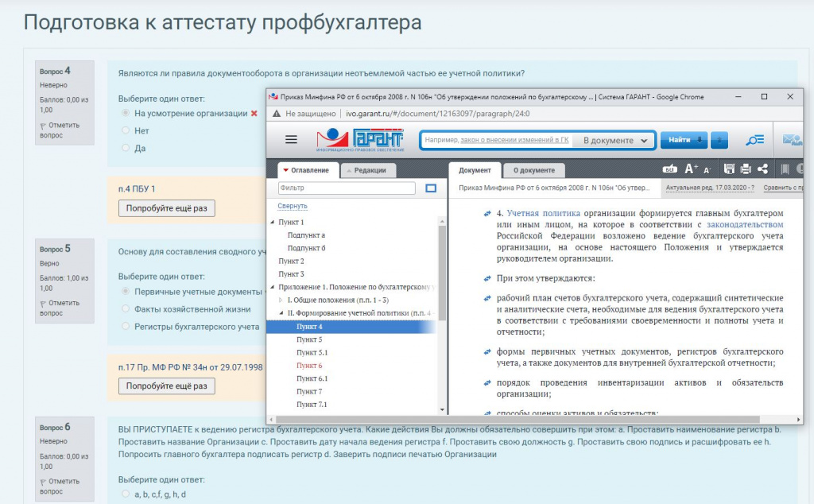Choose 'Регистры бухгалтерского учета' radio option
This screenshot has width=814, height=504.
point(126,327)
